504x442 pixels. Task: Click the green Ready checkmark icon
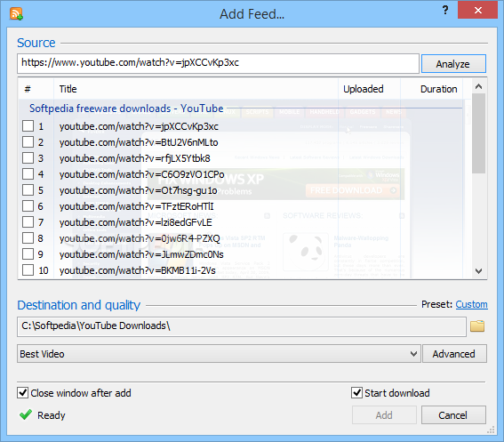click(26, 414)
